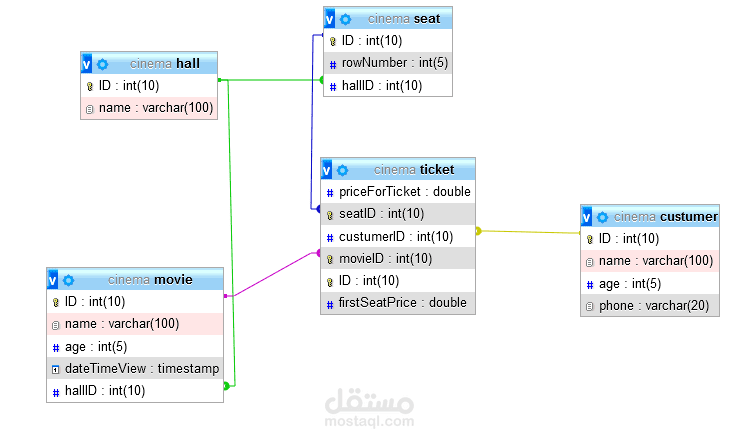Collapse the custumer table with its V toggle
The width and height of the screenshot is (740, 438).
pos(587,217)
